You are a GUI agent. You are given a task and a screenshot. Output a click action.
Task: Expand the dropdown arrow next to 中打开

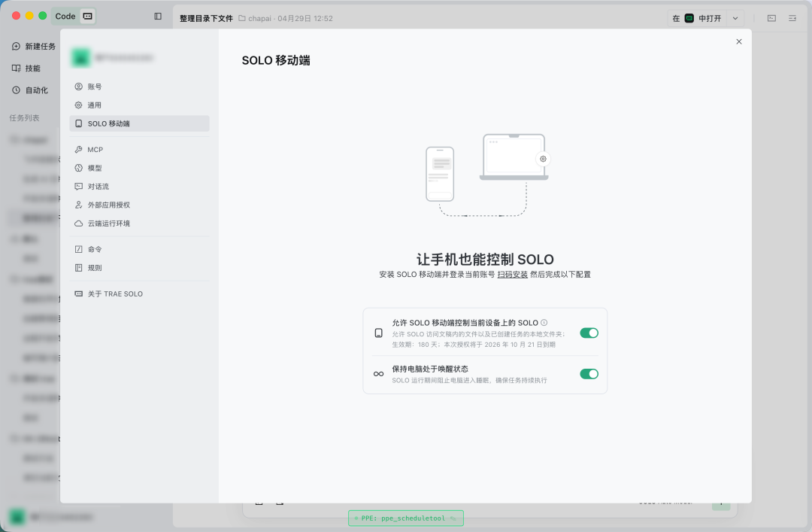pyautogui.click(x=735, y=18)
